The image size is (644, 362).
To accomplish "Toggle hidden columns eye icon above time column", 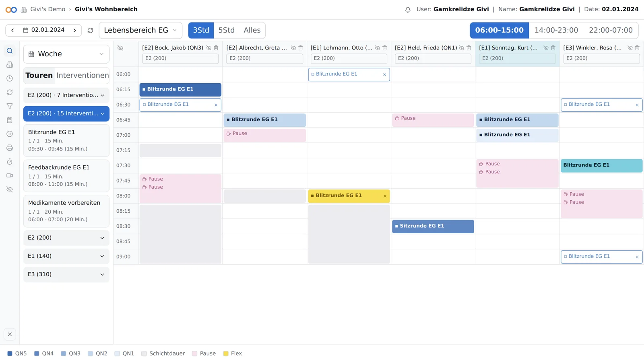I will click(x=120, y=48).
